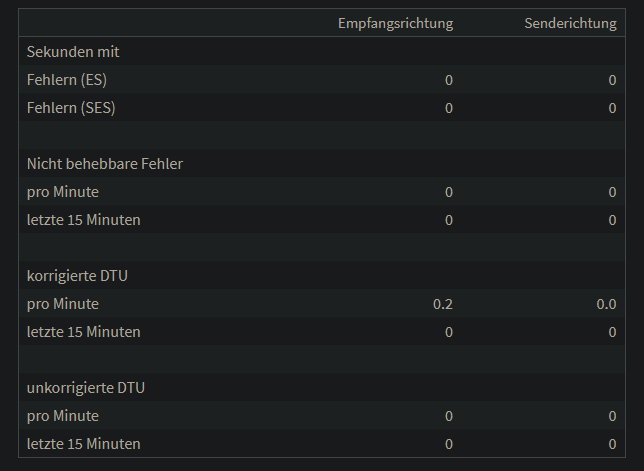Select Fehlern (SES) Senderichtung value
The image size is (644, 471).
pos(612,107)
